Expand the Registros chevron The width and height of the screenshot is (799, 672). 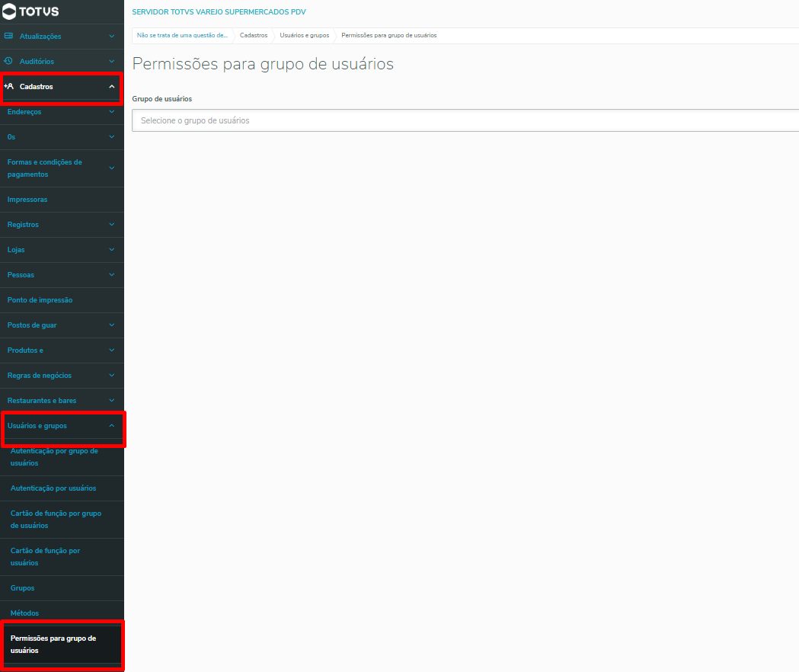click(112, 224)
